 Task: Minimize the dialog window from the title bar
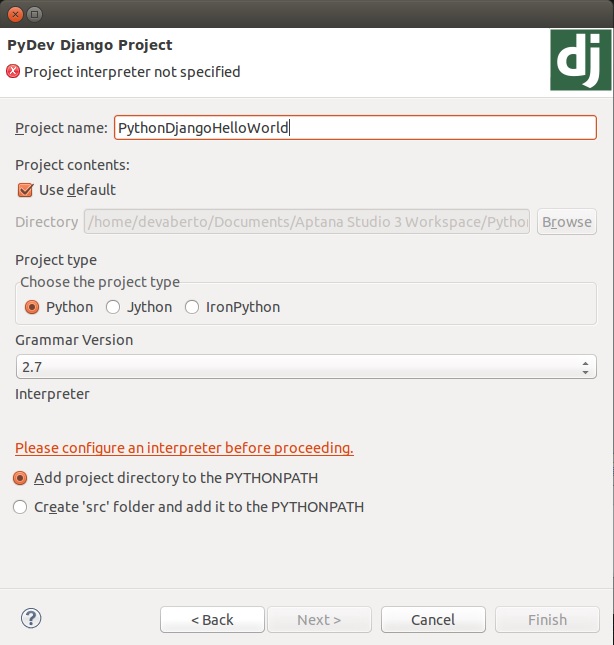[34, 14]
